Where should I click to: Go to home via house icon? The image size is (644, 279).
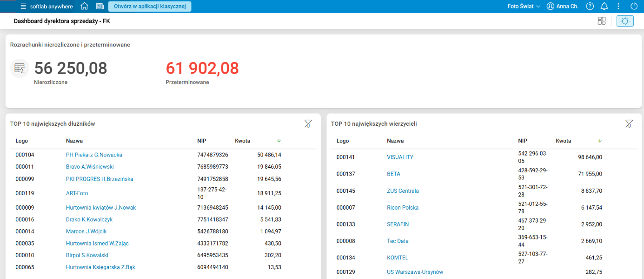84,7
